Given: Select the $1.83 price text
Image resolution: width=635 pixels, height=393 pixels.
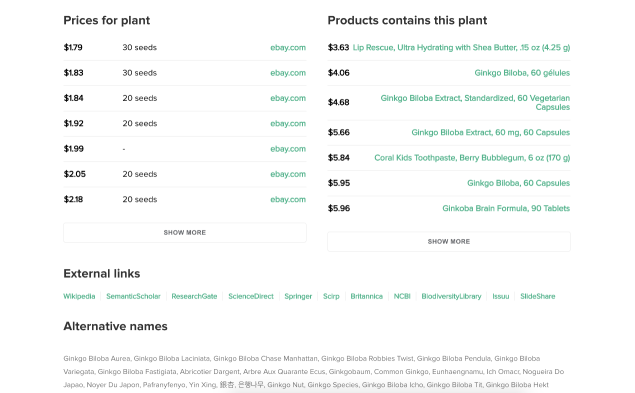Looking at the screenshot, I should click(73, 73).
